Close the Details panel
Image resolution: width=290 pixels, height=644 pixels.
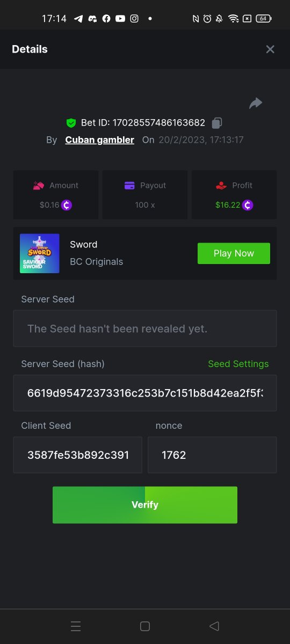point(270,49)
